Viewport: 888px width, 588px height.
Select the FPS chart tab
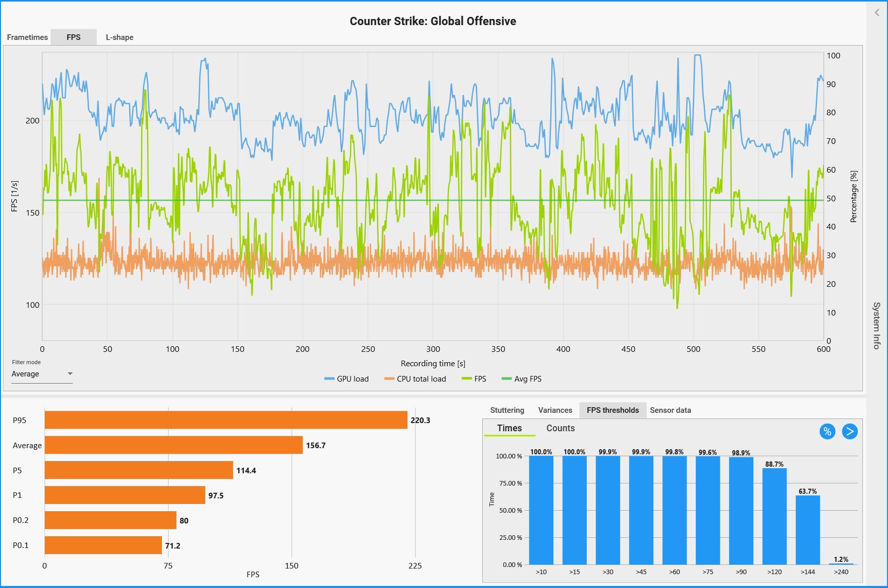coord(73,37)
